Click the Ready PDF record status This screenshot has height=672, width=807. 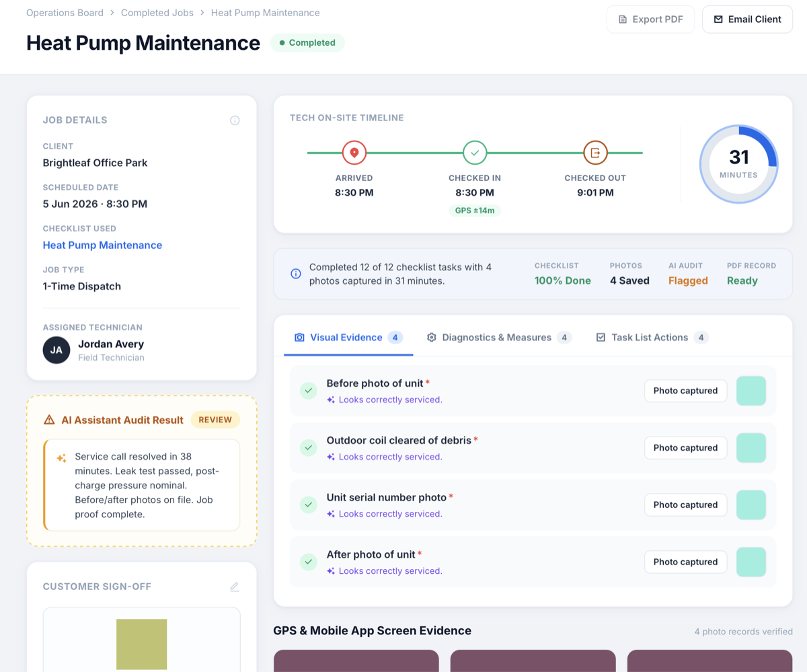point(742,281)
